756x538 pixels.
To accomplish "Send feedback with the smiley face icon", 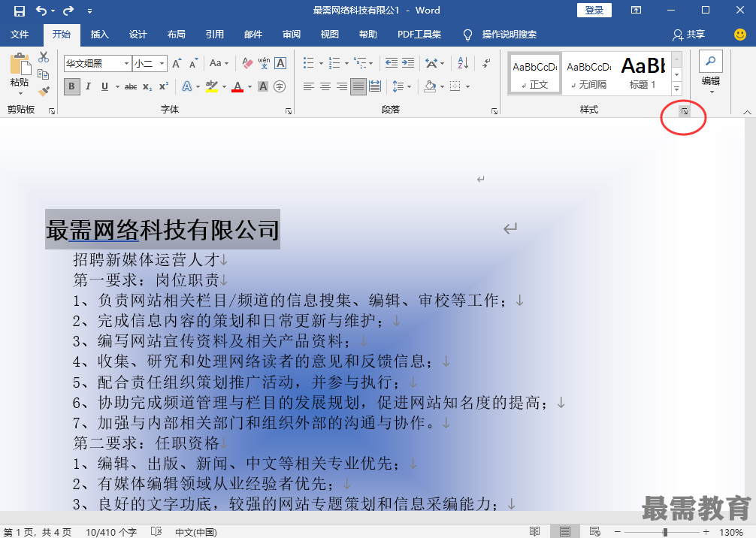I will [739, 35].
